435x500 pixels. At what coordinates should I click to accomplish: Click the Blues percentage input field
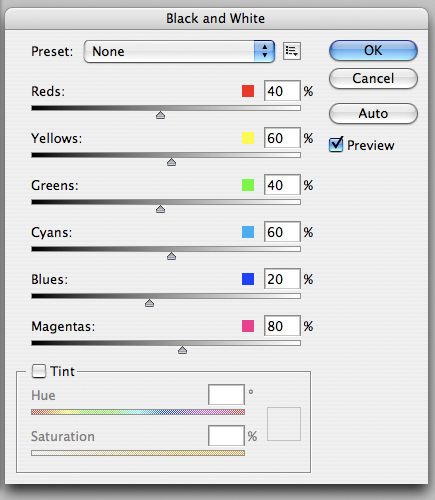point(282,279)
